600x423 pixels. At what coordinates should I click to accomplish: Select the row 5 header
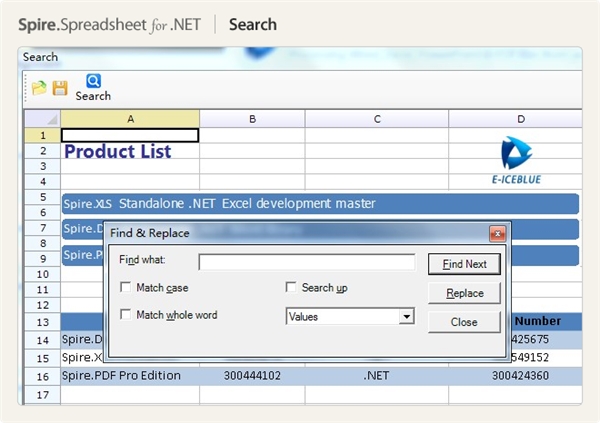[42, 197]
